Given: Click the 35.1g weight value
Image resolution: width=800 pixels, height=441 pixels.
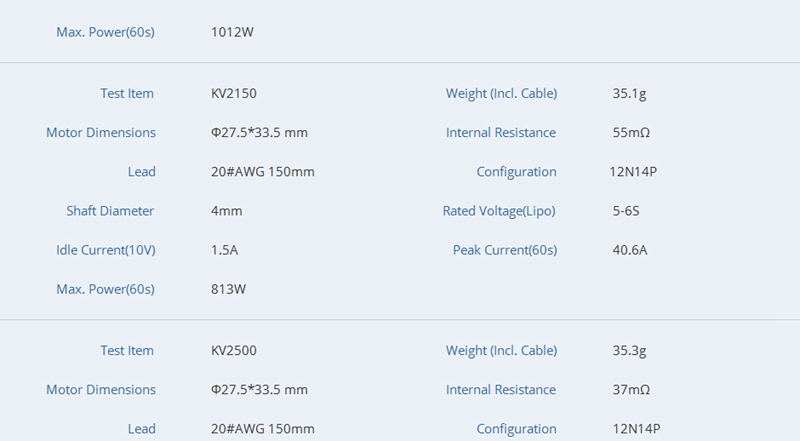Looking at the screenshot, I should [x=630, y=94].
